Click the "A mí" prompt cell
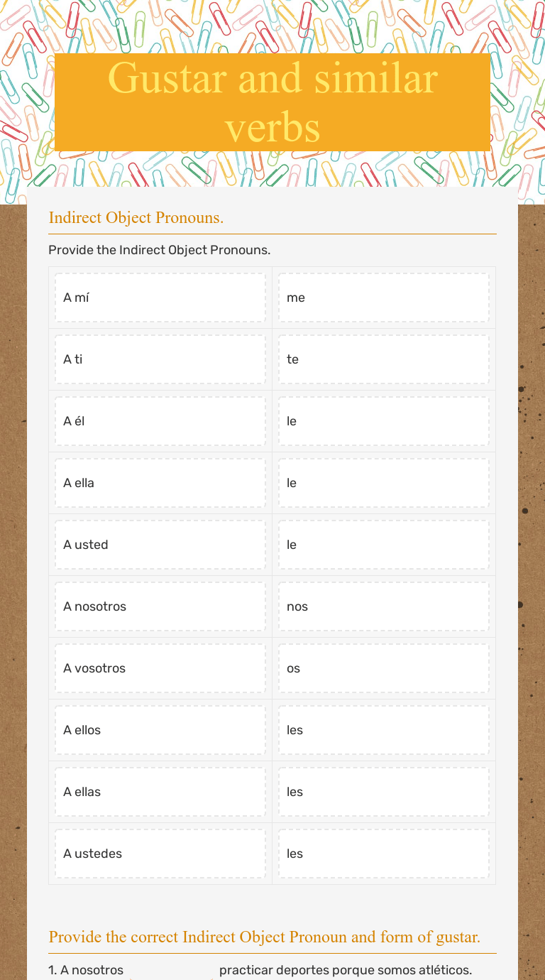 pyautogui.click(x=160, y=298)
